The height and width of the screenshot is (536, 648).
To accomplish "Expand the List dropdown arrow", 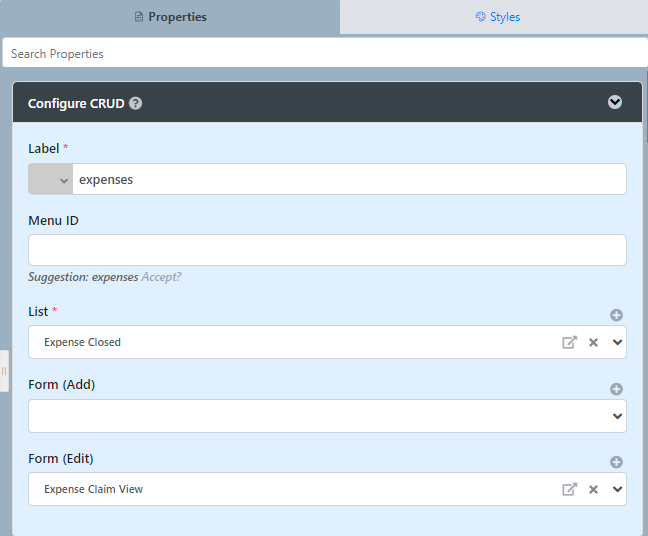I will click(617, 342).
